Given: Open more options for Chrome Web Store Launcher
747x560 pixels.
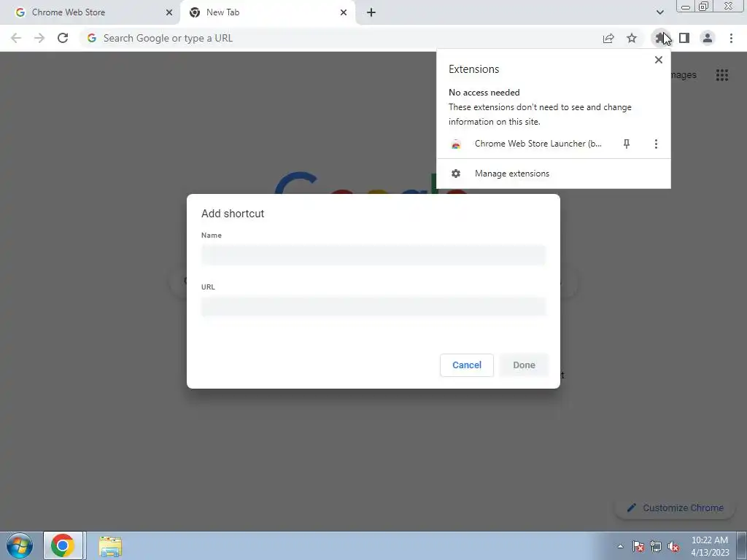Looking at the screenshot, I should [x=656, y=144].
